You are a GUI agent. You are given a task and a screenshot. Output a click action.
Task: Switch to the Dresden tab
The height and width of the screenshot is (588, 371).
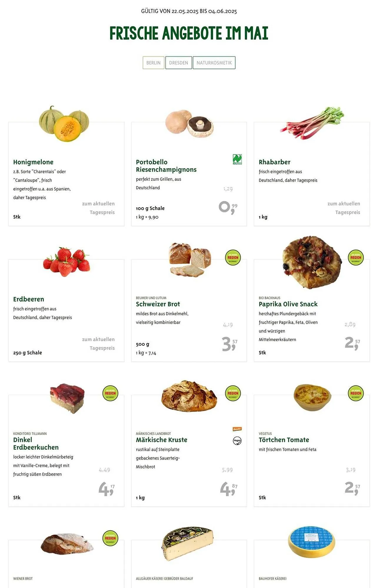point(178,63)
